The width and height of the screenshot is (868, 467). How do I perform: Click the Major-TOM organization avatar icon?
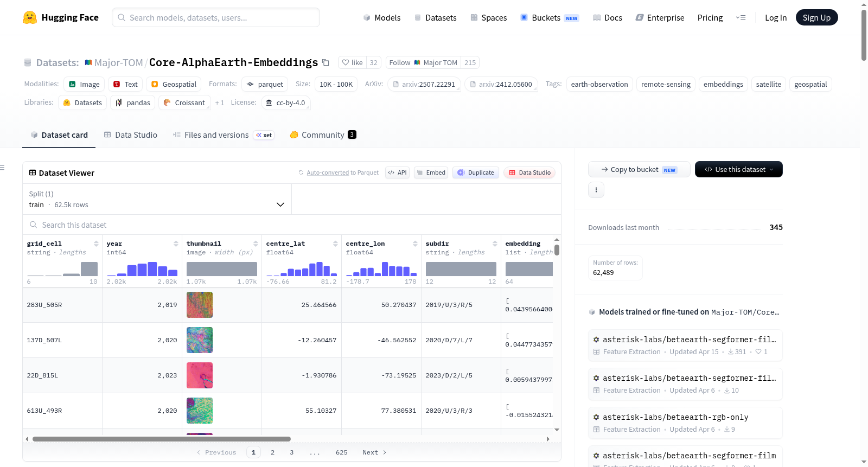[x=88, y=62]
